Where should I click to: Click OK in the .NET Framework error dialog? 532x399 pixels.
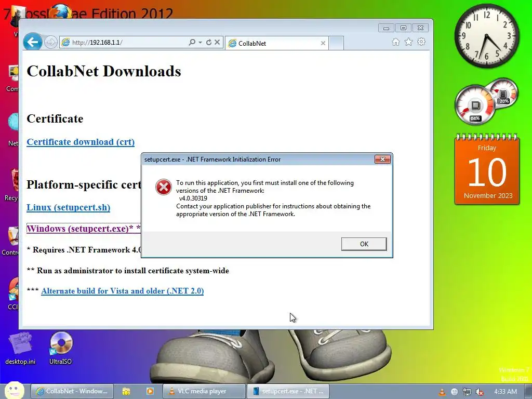(364, 244)
